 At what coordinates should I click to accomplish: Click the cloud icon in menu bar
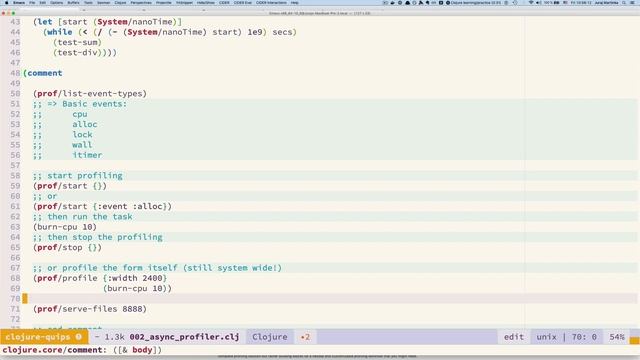(x=407, y=2)
